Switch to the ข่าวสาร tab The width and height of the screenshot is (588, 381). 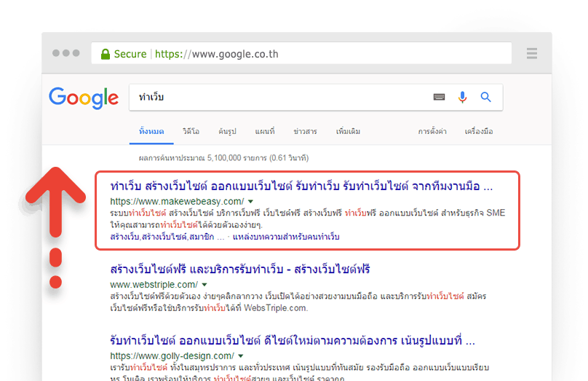(305, 132)
